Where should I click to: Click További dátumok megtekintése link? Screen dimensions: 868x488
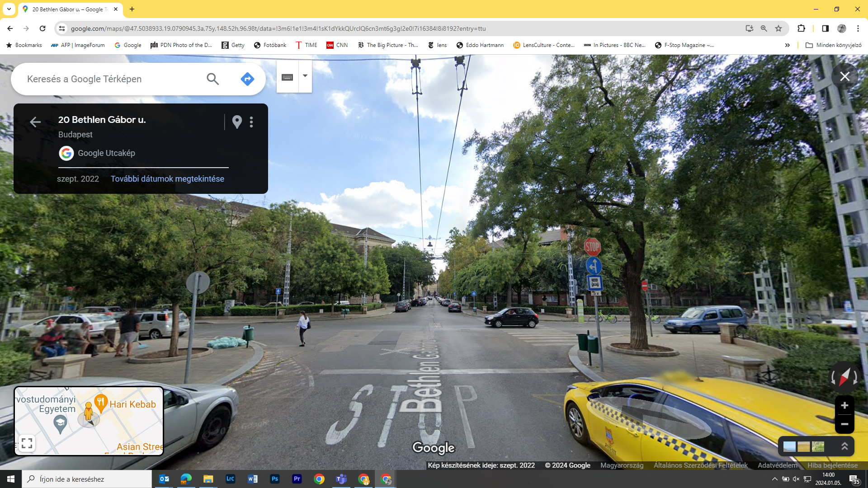pos(167,178)
